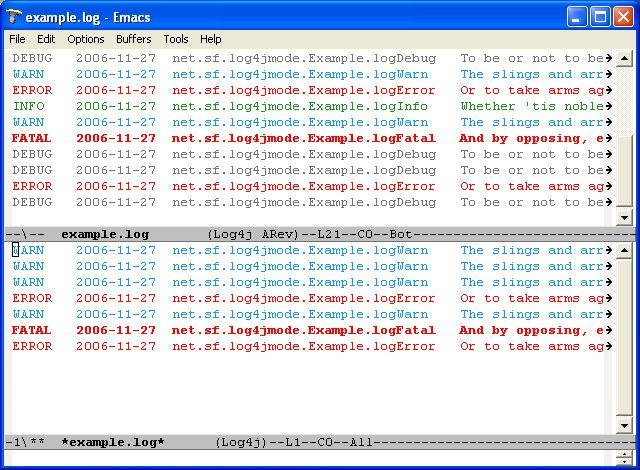Click logFatal logger name in lower pane
The height and width of the screenshot is (470, 640).
[304, 330]
